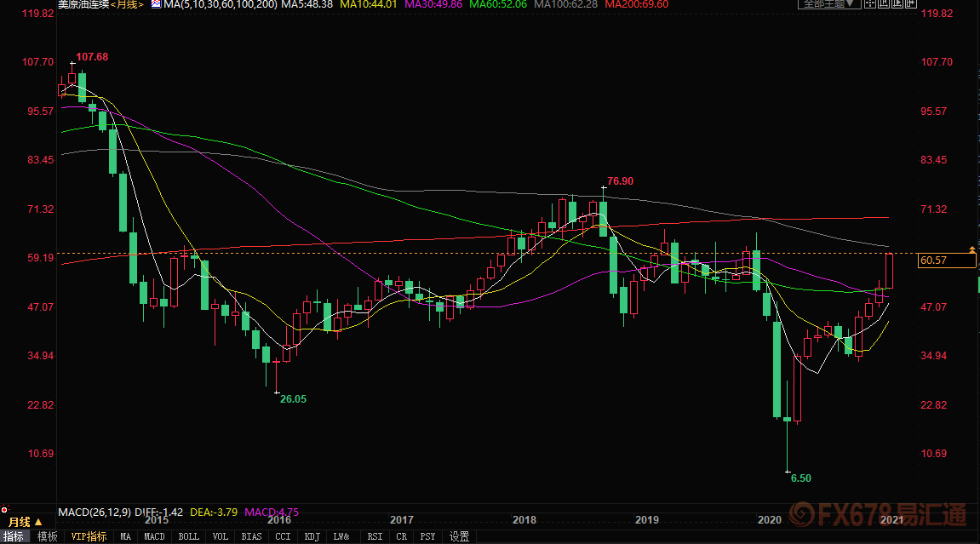
Task: Open the VIP指标 tab
Action: coord(89,536)
